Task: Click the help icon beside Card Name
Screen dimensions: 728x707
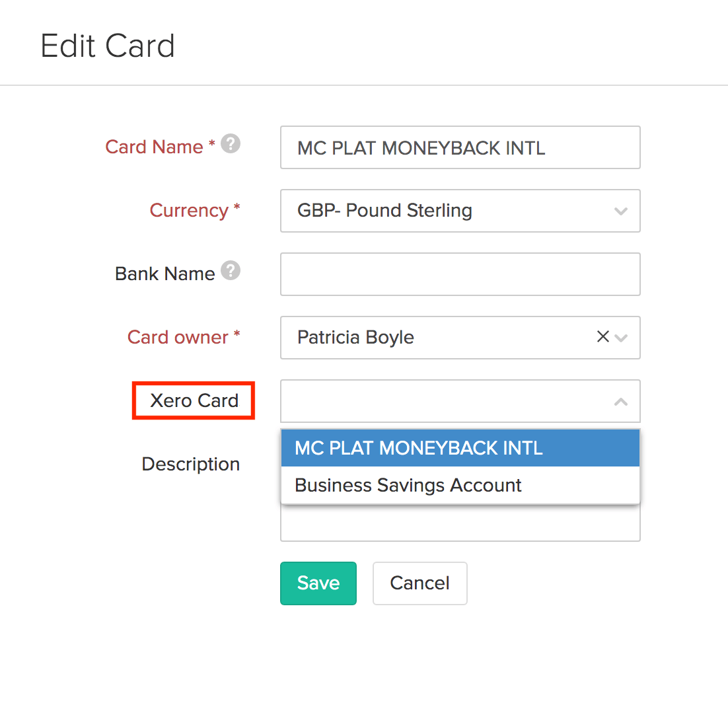Action: [230, 144]
